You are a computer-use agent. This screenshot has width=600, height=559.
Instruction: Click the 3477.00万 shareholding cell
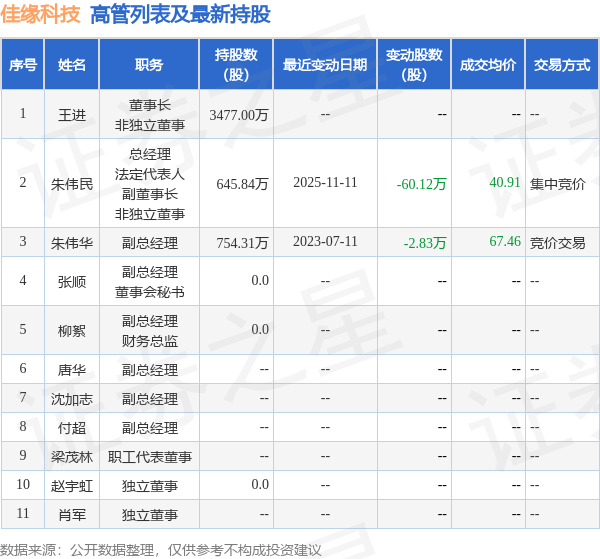pyautogui.click(x=239, y=115)
